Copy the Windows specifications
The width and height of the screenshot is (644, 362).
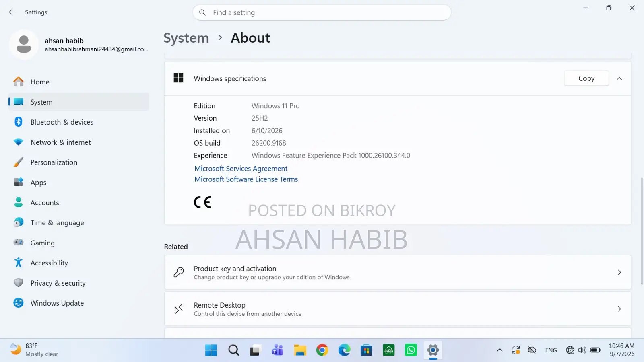coord(586,78)
